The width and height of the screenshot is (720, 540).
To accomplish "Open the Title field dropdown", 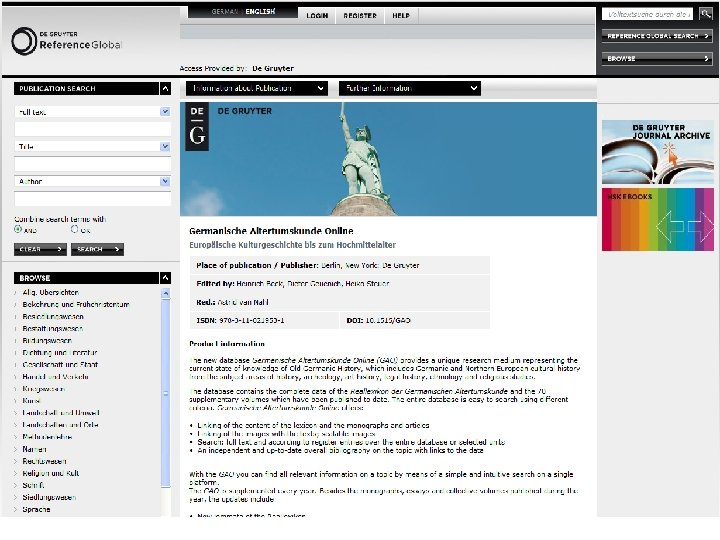I will [x=165, y=146].
